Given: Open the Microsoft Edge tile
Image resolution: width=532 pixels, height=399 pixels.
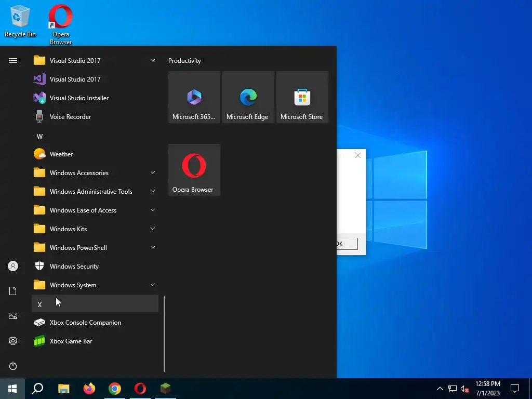Looking at the screenshot, I should click(x=248, y=97).
